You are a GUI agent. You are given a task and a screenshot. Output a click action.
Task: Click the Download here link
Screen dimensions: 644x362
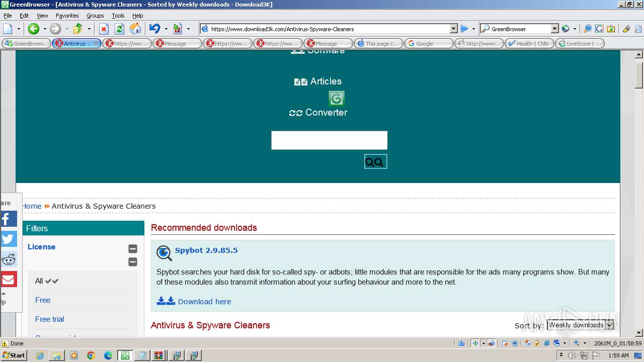(x=204, y=302)
